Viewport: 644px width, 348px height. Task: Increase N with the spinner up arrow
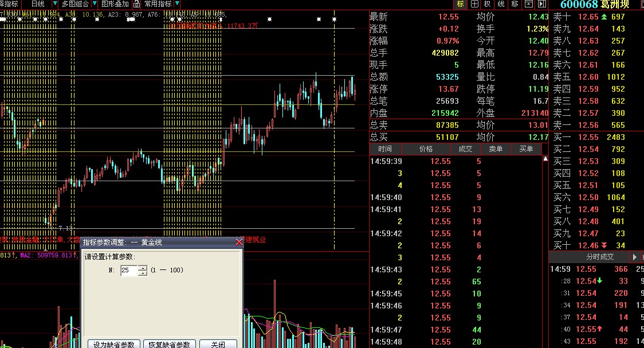[143, 268]
